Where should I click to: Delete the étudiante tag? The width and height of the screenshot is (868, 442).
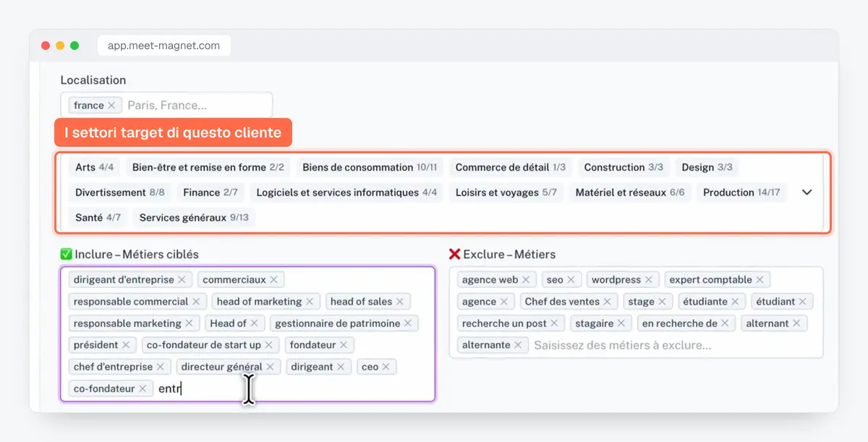point(735,302)
